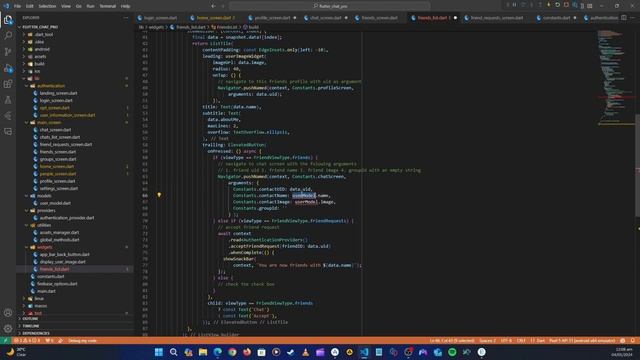
Task: Open the Run and Debug view
Action: [x=8, y=68]
